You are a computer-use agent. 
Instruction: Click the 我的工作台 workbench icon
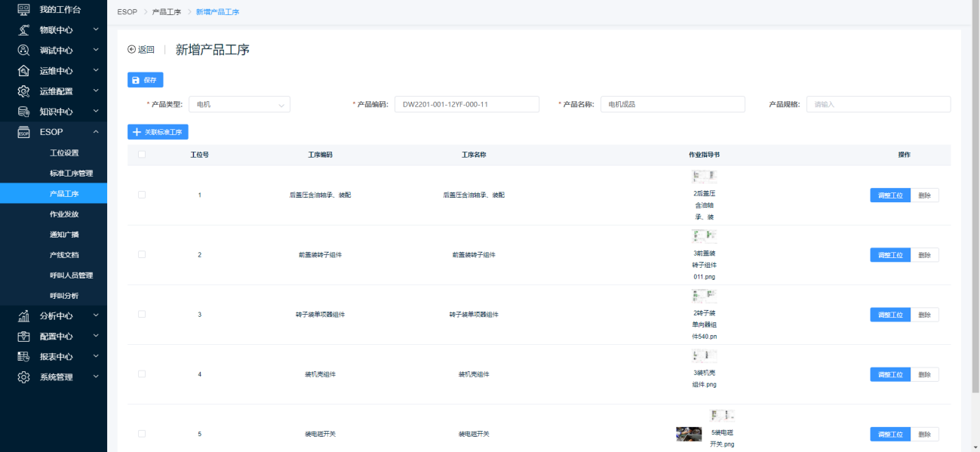click(23, 10)
